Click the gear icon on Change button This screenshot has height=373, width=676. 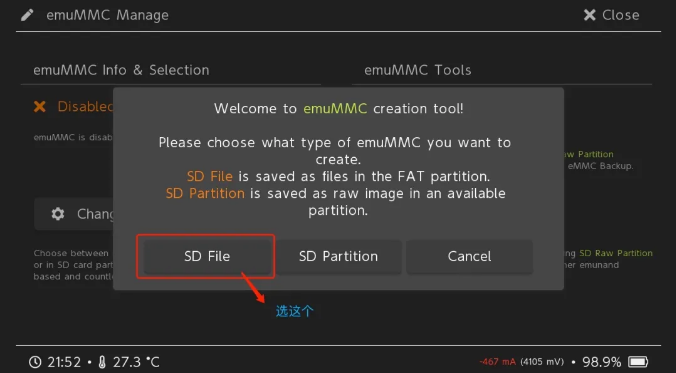click(x=58, y=213)
